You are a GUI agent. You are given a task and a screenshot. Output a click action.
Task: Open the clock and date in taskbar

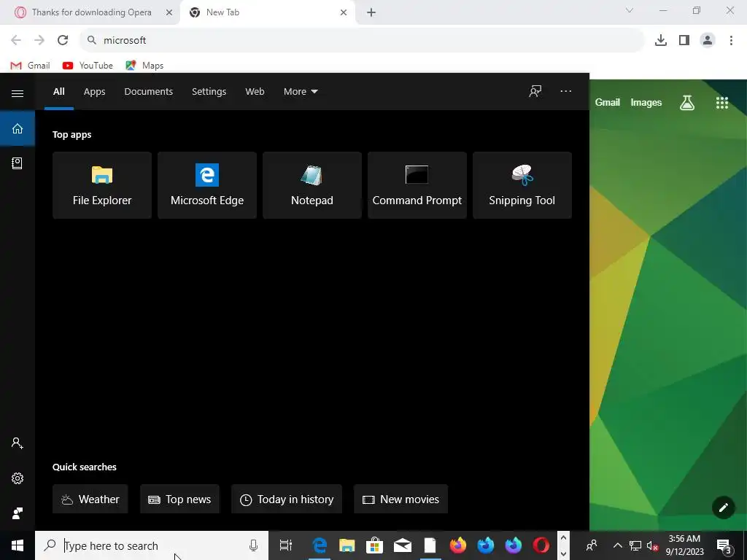pyautogui.click(x=684, y=545)
